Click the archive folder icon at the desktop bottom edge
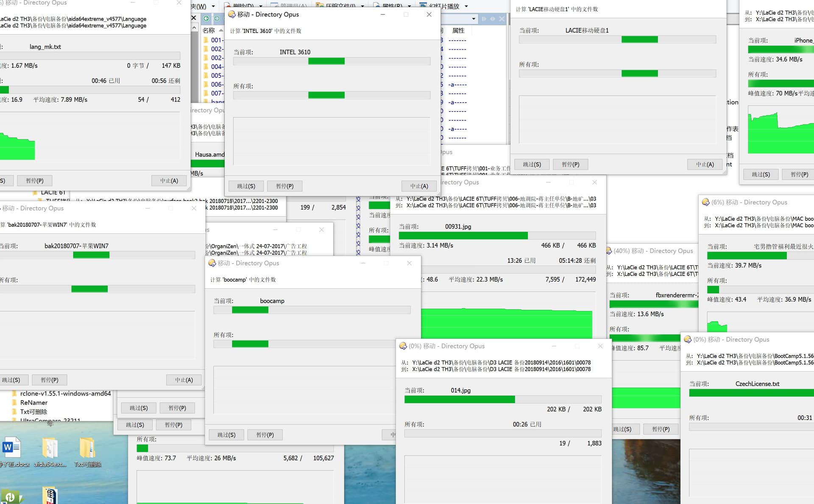The width and height of the screenshot is (814, 504). [x=50, y=495]
